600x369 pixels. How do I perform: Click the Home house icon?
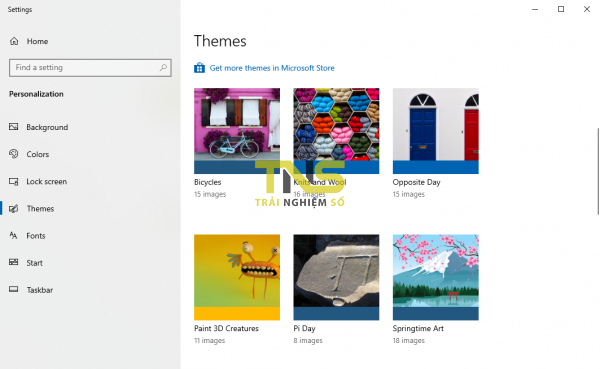click(14, 41)
